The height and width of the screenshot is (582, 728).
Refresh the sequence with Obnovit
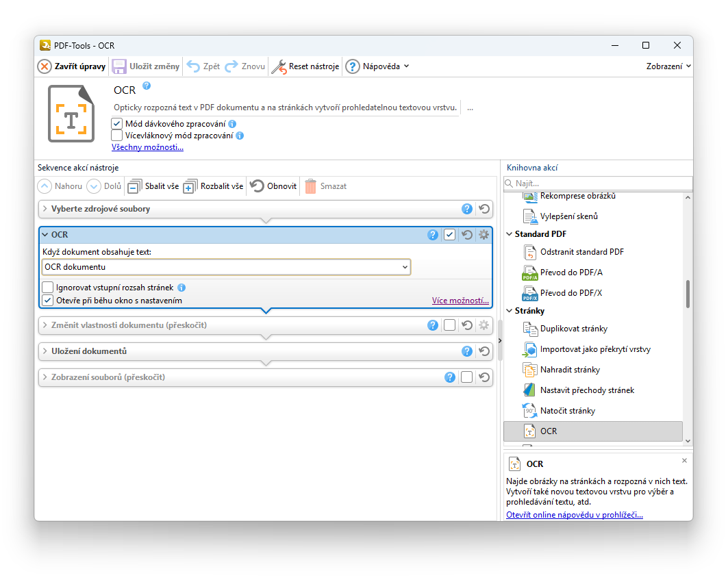[x=273, y=186]
